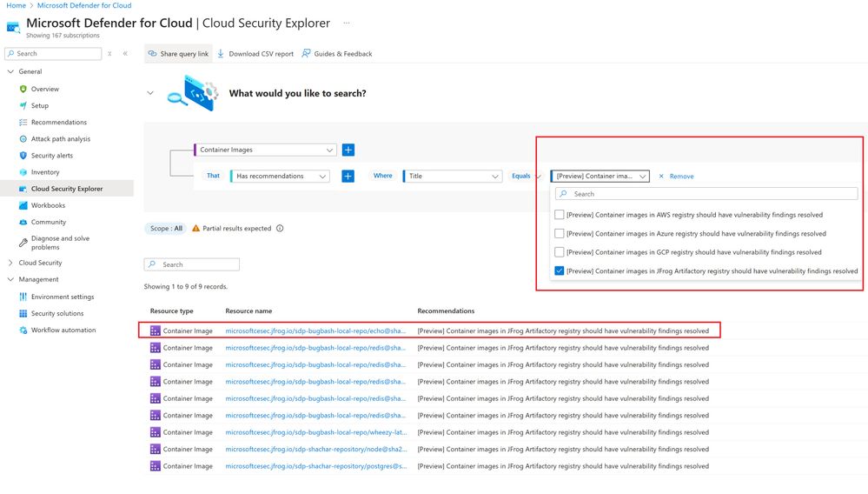The image size is (868, 494).
Task: Click the Partial results expected warning text
Action: pyautogui.click(x=237, y=228)
